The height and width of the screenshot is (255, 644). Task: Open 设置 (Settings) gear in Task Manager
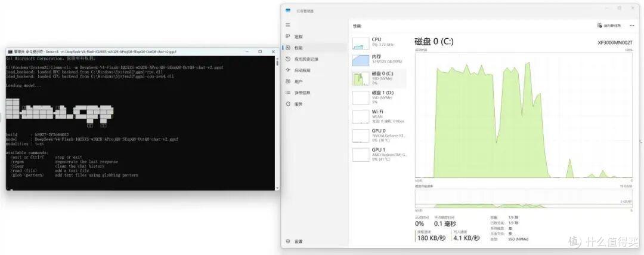pos(288,241)
